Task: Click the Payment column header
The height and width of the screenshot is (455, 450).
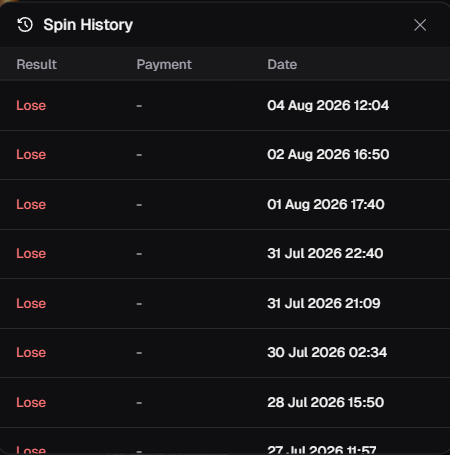Action: tap(164, 65)
